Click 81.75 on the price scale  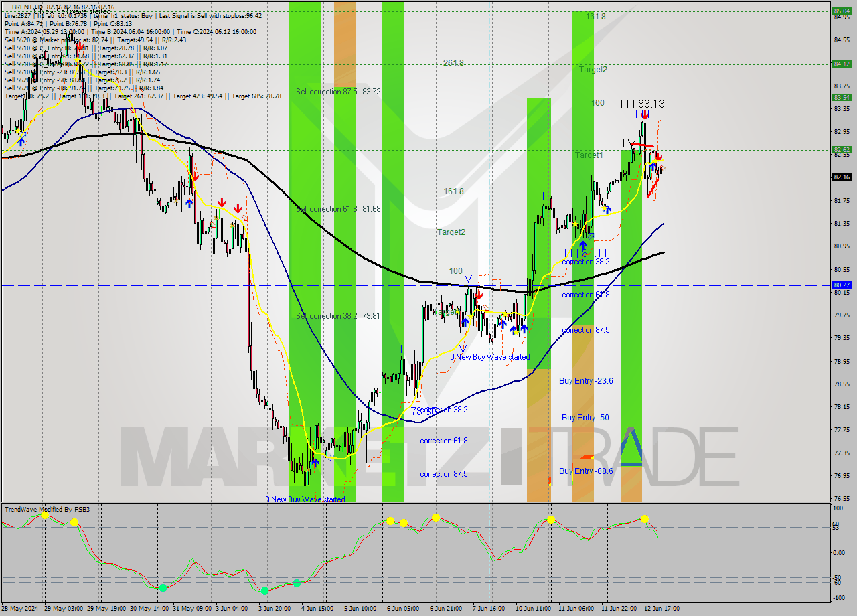842,201
